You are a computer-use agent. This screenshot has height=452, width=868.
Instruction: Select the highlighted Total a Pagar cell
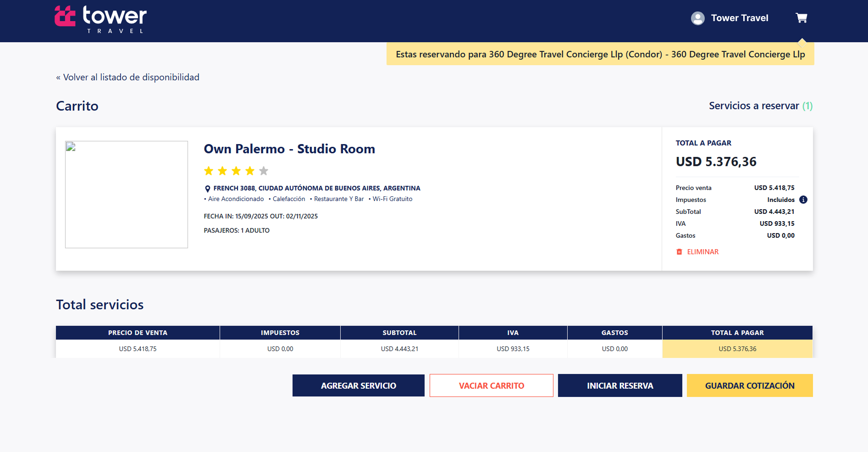click(737, 349)
